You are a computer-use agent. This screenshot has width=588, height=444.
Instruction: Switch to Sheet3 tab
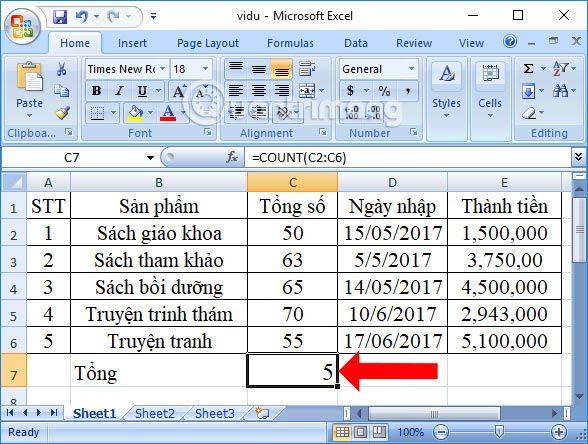pyautogui.click(x=215, y=413)
